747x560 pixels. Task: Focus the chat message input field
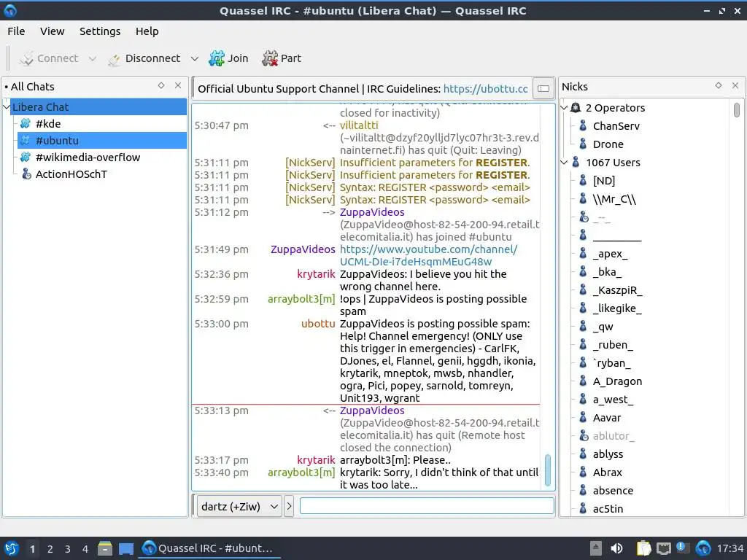tap(426, 506)
